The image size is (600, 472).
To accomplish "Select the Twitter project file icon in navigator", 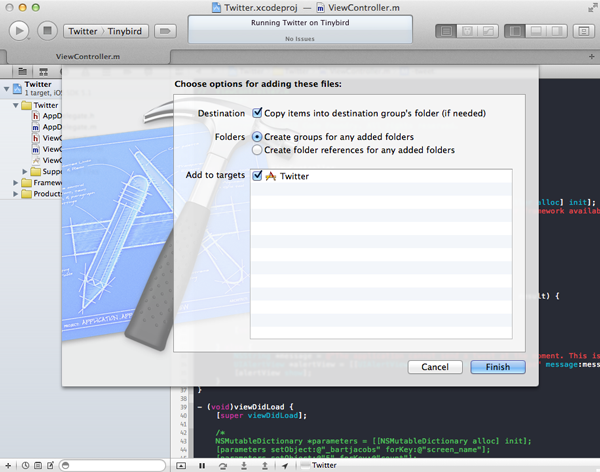I will tap(18, 88).
